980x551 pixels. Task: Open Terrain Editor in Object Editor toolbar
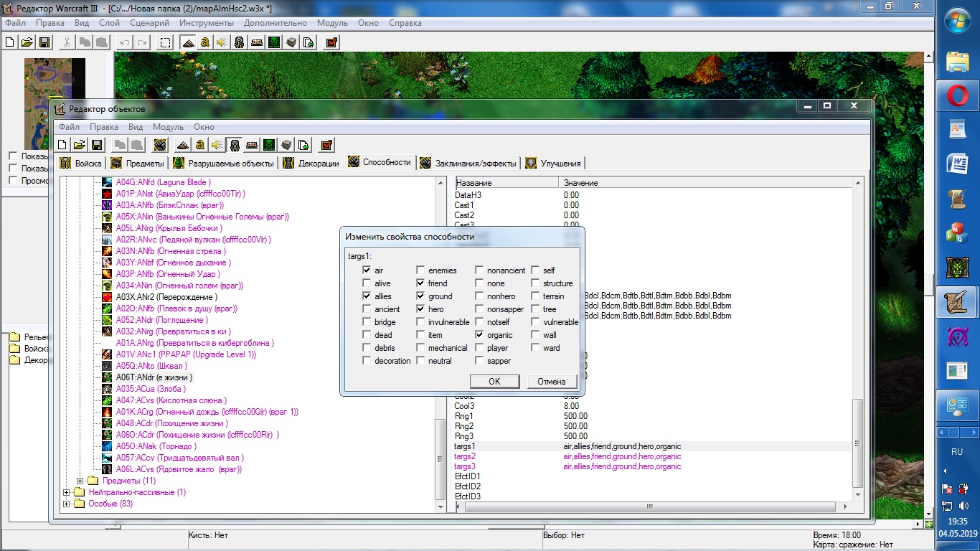(x=183, y=145)
